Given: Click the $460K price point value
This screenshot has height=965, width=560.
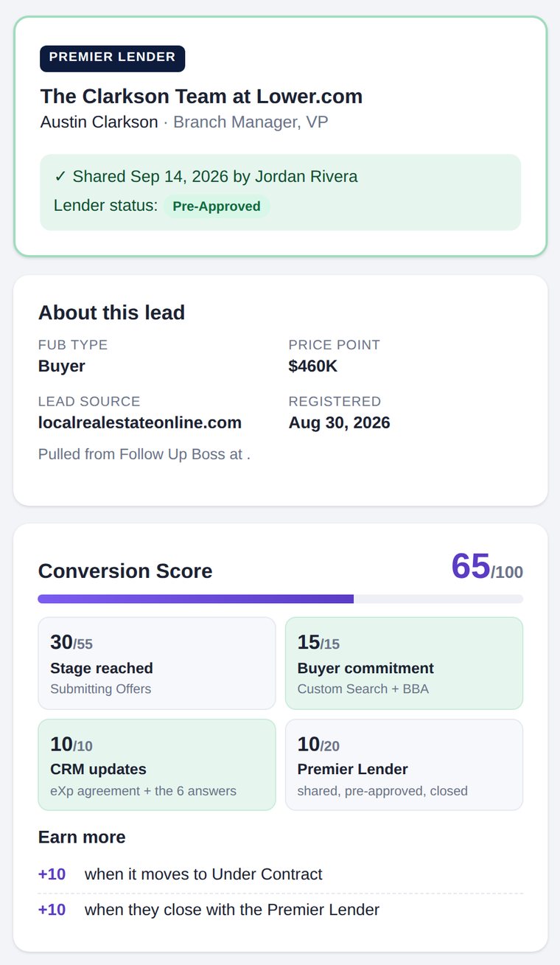Looking at the screenshot, I should (x=313, y=366).
